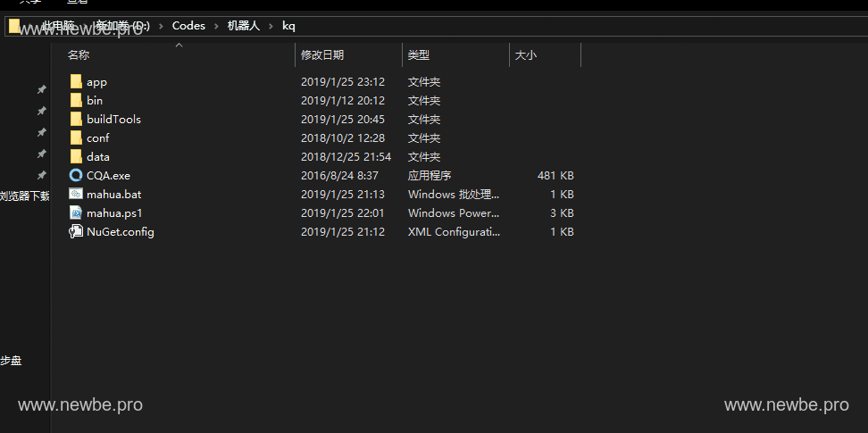Expand chevron before Codes in breadcrumb
Screen dimensions: 868x433
161,26
